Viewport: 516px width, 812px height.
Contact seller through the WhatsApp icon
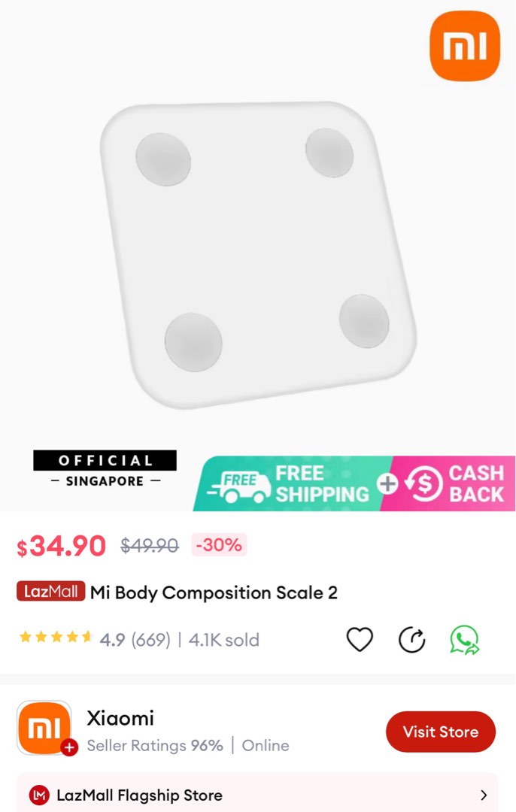tap(465, 639)
